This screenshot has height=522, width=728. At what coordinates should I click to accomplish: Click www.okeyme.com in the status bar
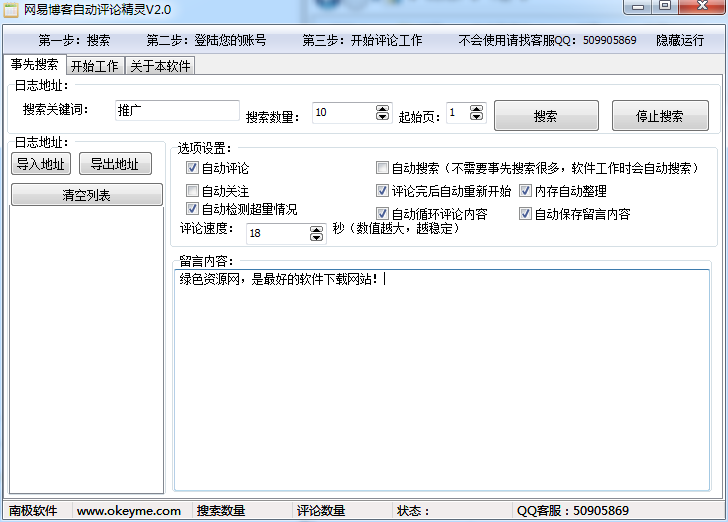pos(129,511)
